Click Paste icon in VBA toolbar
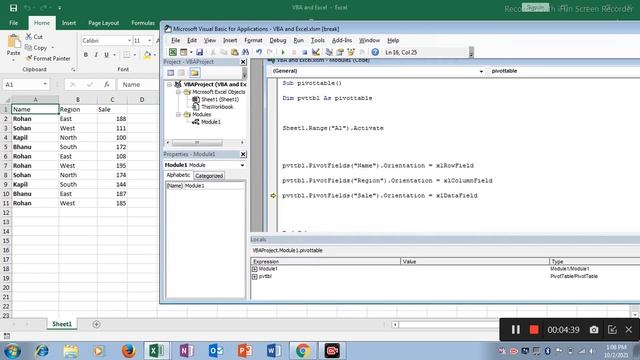Image resolution: width=640 pixels, height=360 pixels. click(x=234, y=52)
